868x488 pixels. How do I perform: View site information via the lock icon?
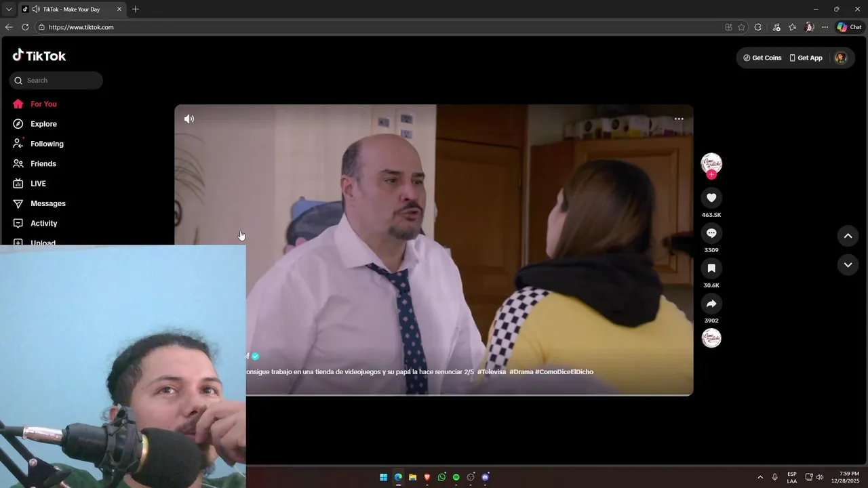point(41,27)
